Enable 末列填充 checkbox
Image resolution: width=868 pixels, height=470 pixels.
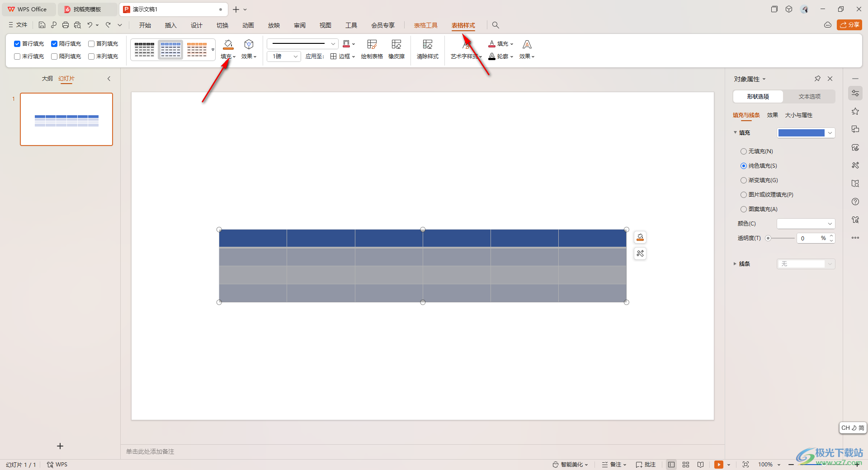click(x=91, y=56)
